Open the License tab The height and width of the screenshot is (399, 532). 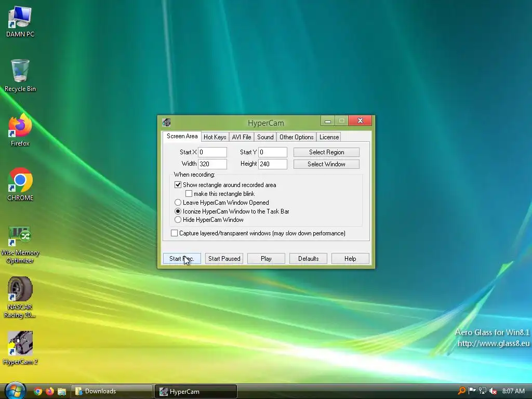pos(329,137)
